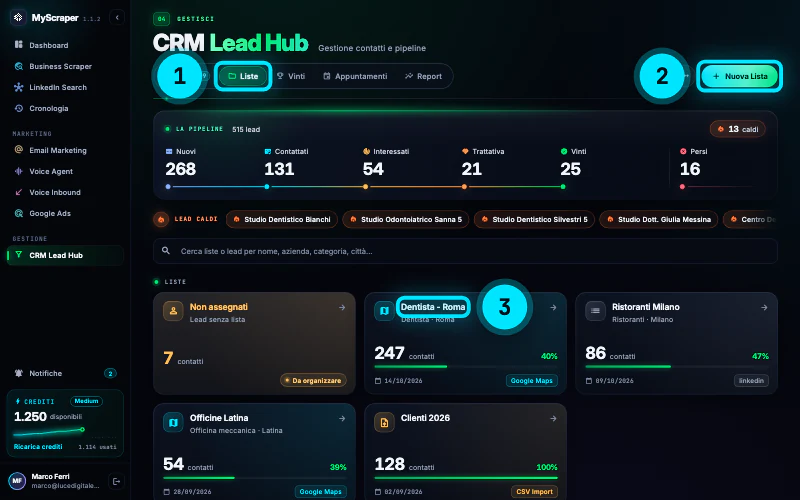Screen dimensions: 800x500
Task: Switch to the Liste tab
Action: click(243, 76)
